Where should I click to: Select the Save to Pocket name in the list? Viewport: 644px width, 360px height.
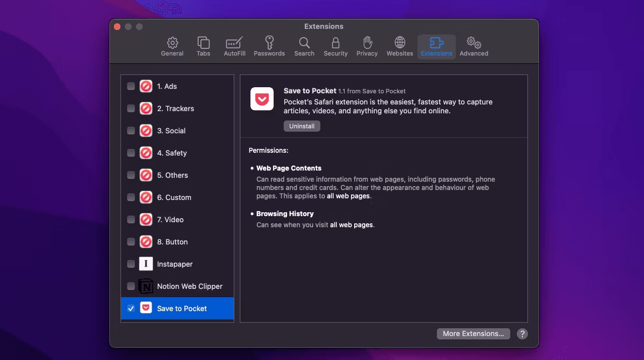tap(182, 308)
